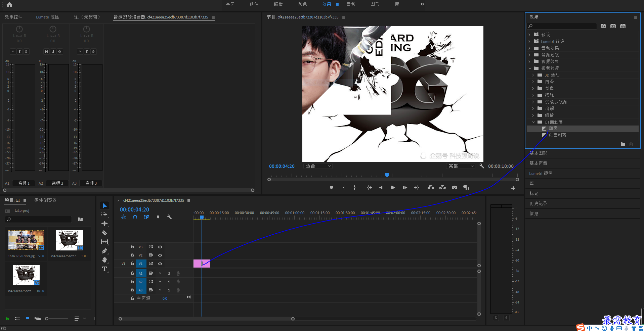Toggle Snap in timeline

[135, 217]
